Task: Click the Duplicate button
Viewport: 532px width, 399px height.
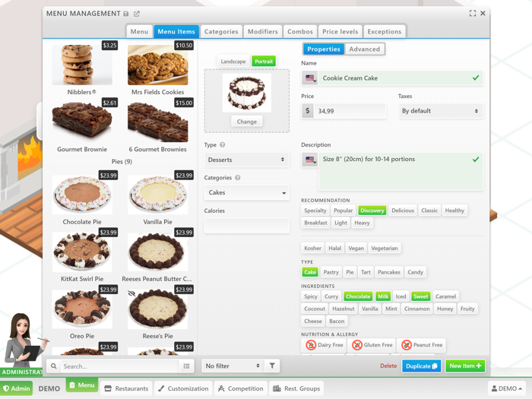Action: [421, 366]
